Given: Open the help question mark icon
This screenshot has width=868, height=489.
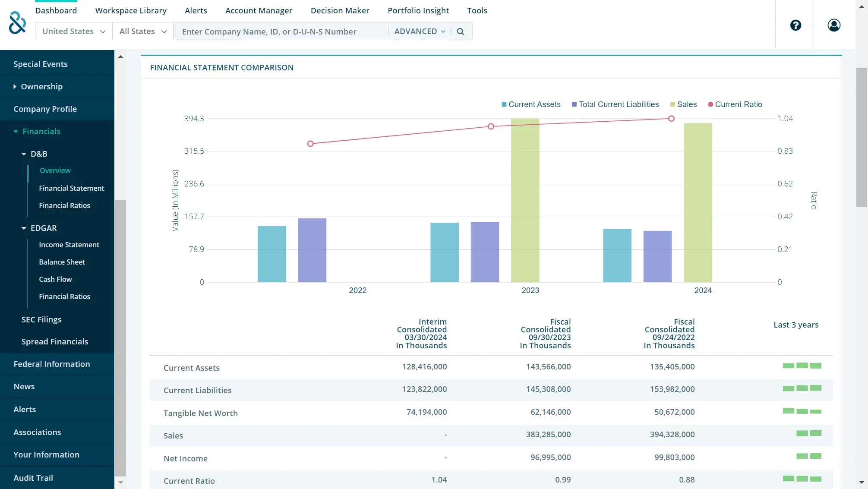Looking at the screenshot, I should (795, 25).
